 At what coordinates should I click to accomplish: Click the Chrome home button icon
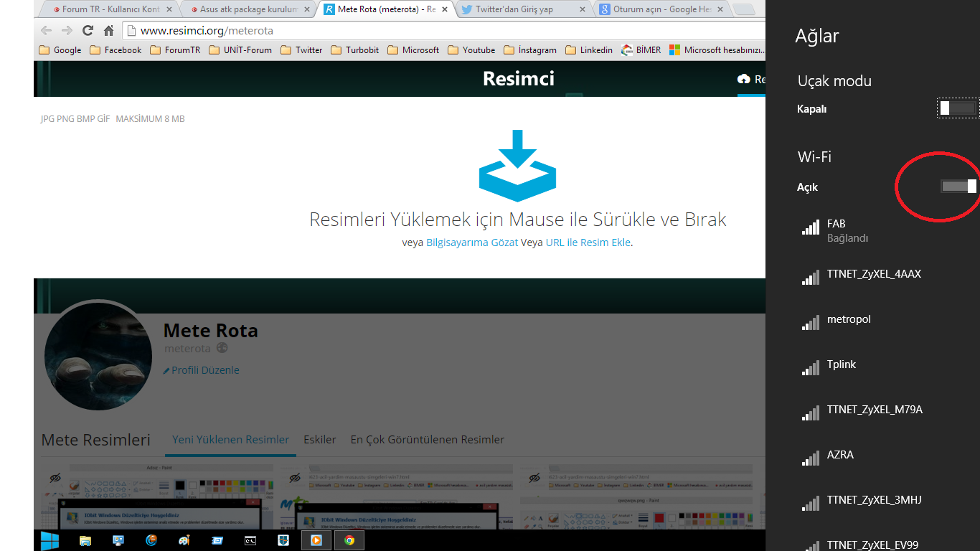point(109,31)
